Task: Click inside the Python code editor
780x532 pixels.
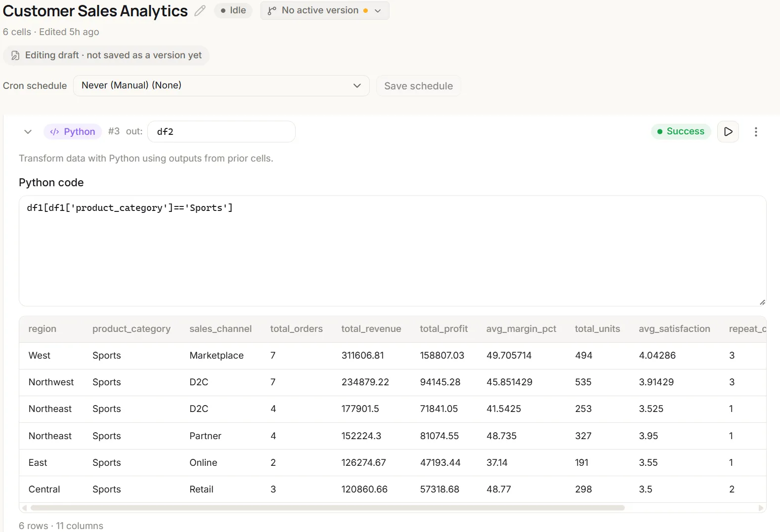Action: [392, 251]
